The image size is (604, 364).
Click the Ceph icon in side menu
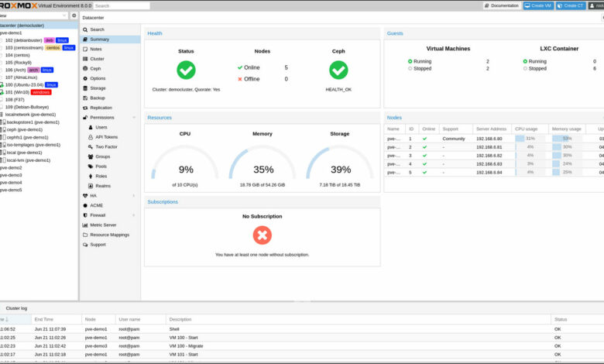click(x=85, y=69)
